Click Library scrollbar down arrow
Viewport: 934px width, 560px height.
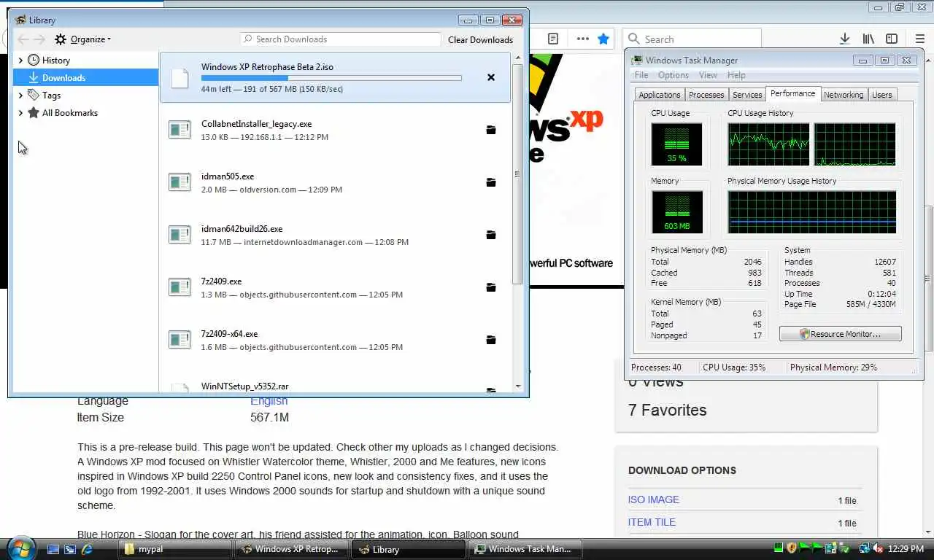pos(517,386)
